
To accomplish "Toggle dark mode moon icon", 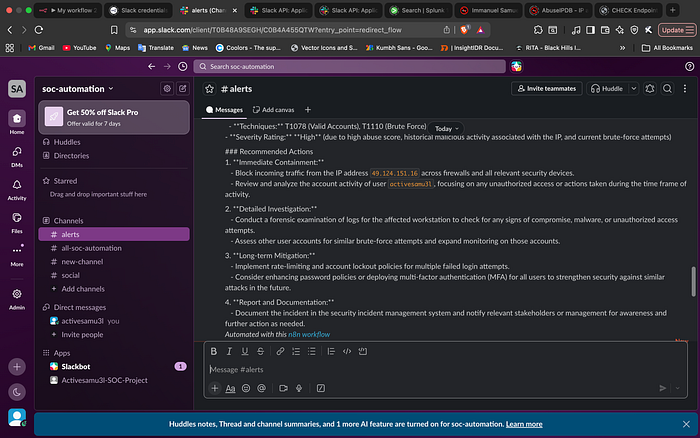I will click(x=17, y=392).
